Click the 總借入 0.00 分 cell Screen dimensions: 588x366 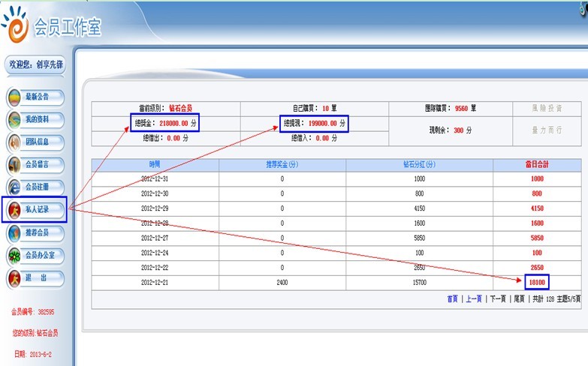point(314,138)
